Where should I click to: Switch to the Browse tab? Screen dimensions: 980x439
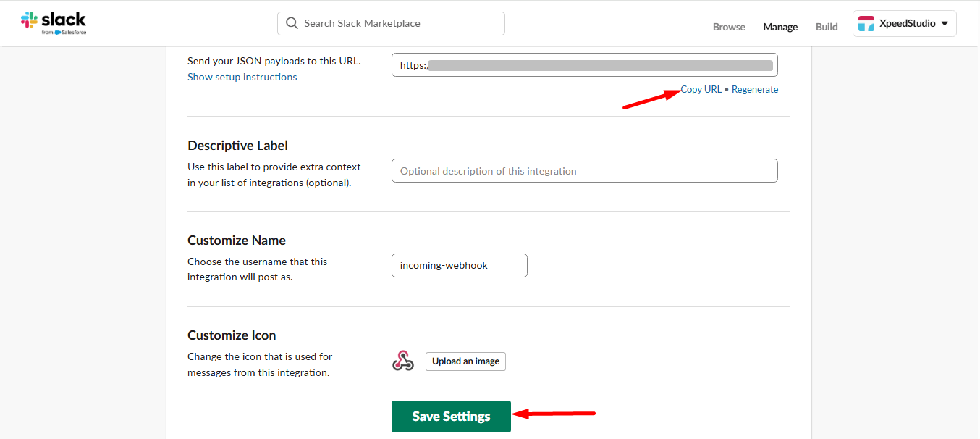tap(728, 27)
